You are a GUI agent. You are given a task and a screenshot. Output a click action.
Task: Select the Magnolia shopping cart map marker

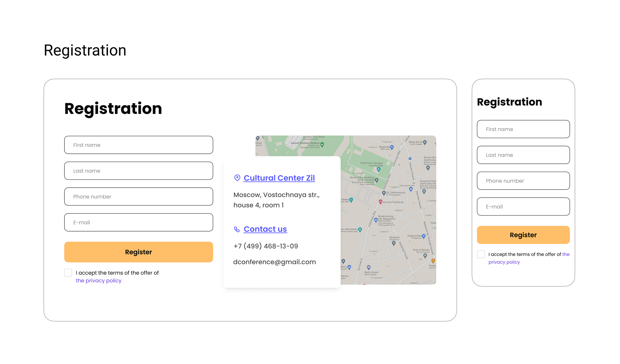(392, 147)
